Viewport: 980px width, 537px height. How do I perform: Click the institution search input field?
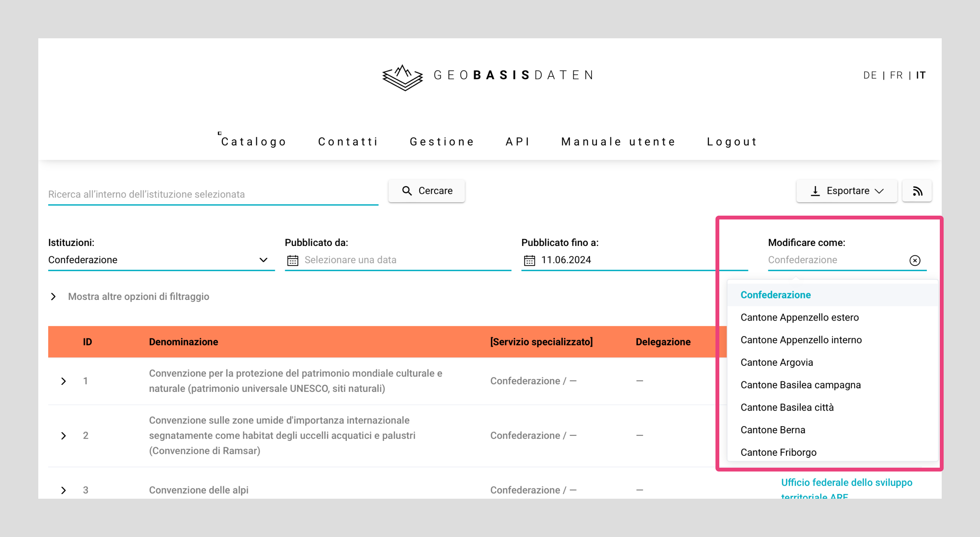[x=213, y=194]
